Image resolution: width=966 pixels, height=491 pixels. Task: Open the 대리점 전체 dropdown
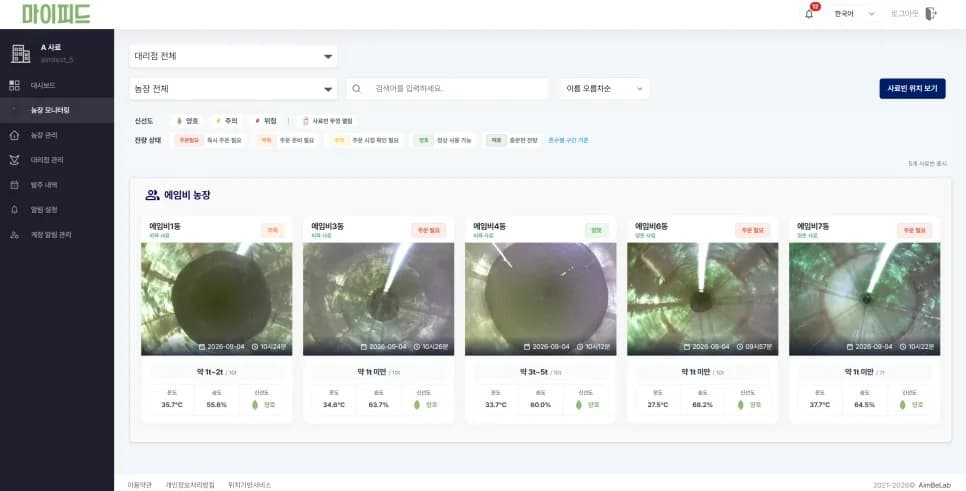click(233, 56)
